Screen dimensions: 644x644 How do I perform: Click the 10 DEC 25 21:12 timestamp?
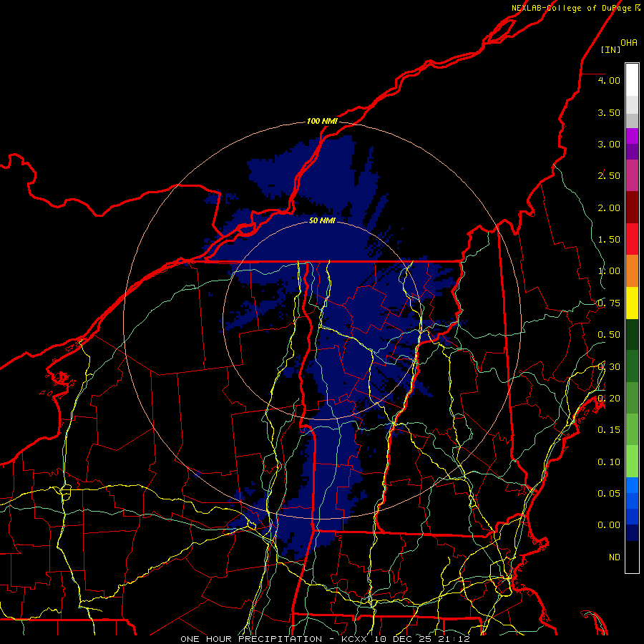pyautogui.click(x=421, y=639)
